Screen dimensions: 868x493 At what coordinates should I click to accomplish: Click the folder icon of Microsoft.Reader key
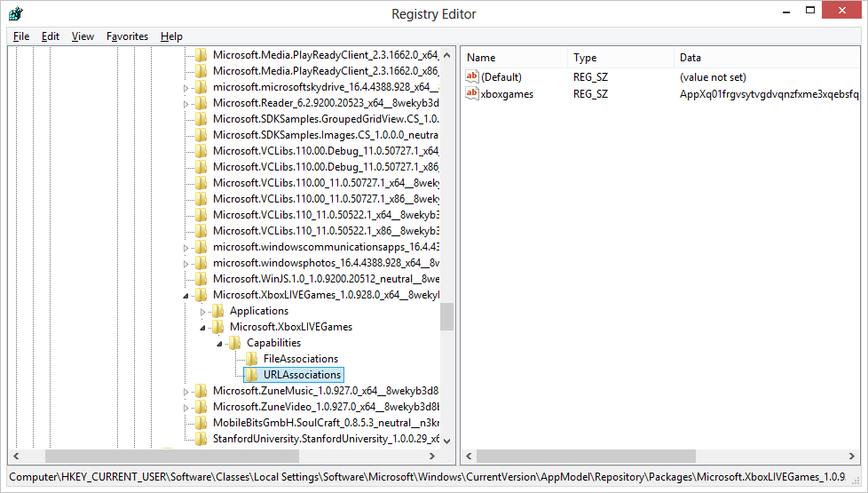201,103
